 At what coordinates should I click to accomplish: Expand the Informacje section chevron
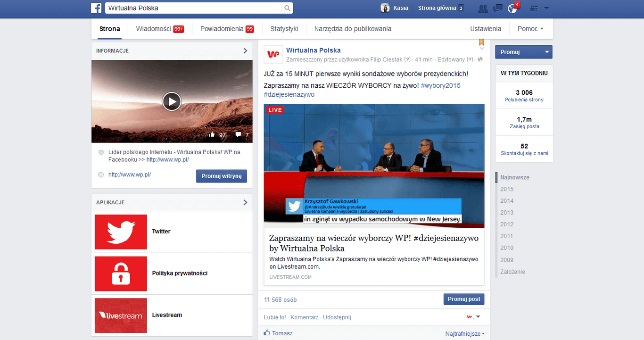click(x=245, y=50)
